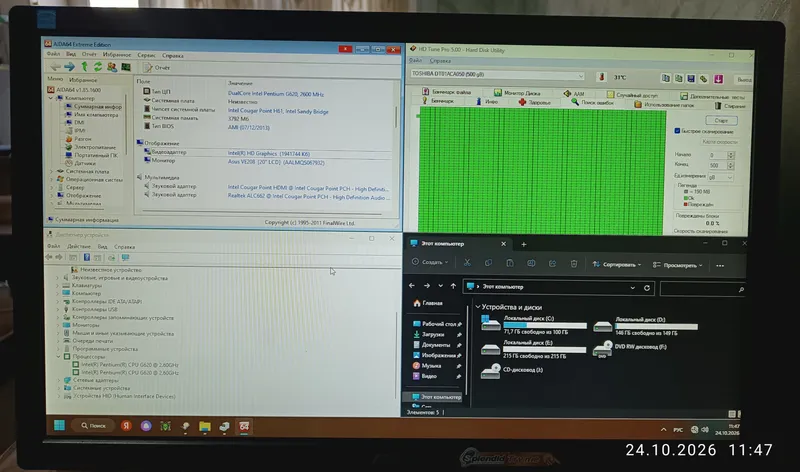The height and width of the screenshot is (472, 800).
Task: Click the Начало value stepper in HD Tune
Action: [731, 155]
